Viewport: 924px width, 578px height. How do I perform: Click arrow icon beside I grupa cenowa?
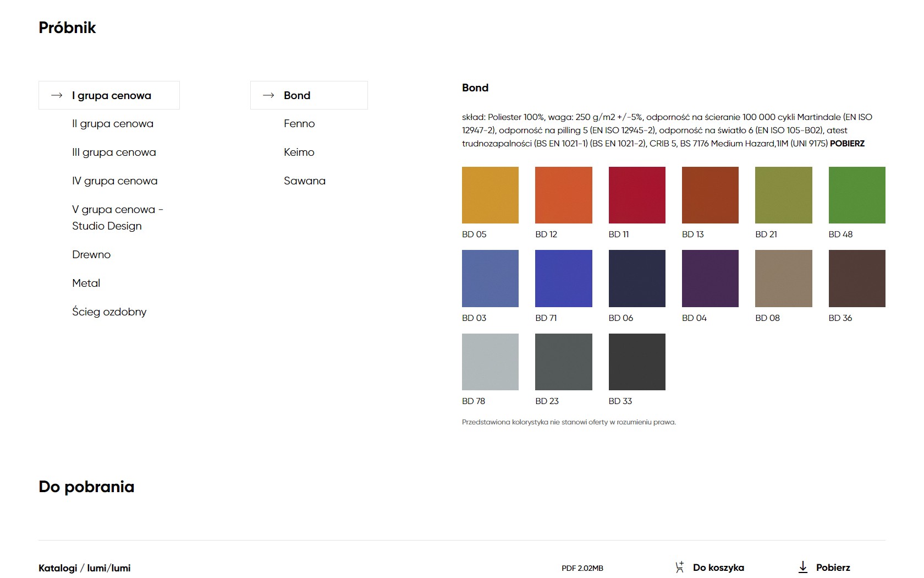(x=57, y=95)
